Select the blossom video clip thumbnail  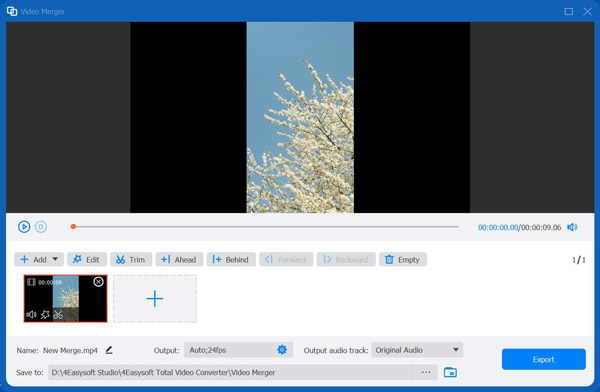click(x=65, y=298)
